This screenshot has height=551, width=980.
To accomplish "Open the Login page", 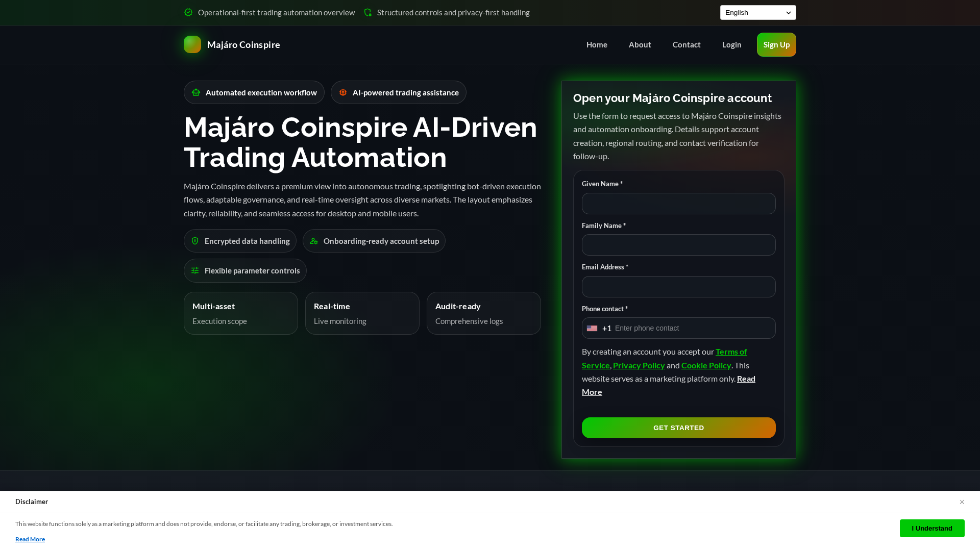I will tap(731, 44).
